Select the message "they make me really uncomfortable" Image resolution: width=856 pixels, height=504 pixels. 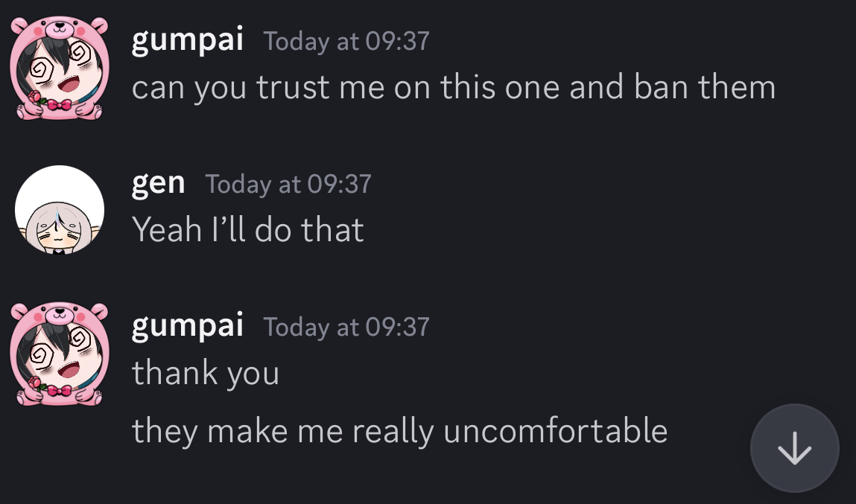[x=399, y=431]
